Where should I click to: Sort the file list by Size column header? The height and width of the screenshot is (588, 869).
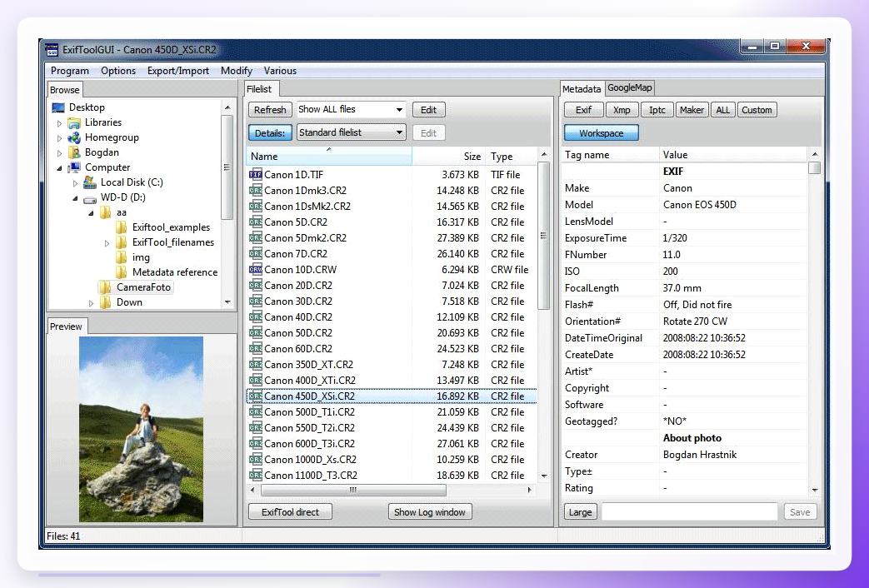point(447,157)
